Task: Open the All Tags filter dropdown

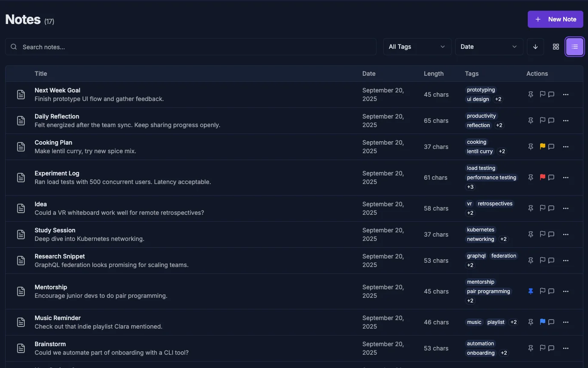Action: click(417, 46)
